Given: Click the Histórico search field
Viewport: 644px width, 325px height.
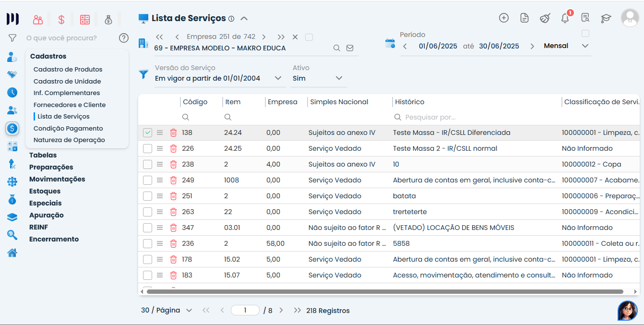Looking at the screenshot, I should (475, 117).
